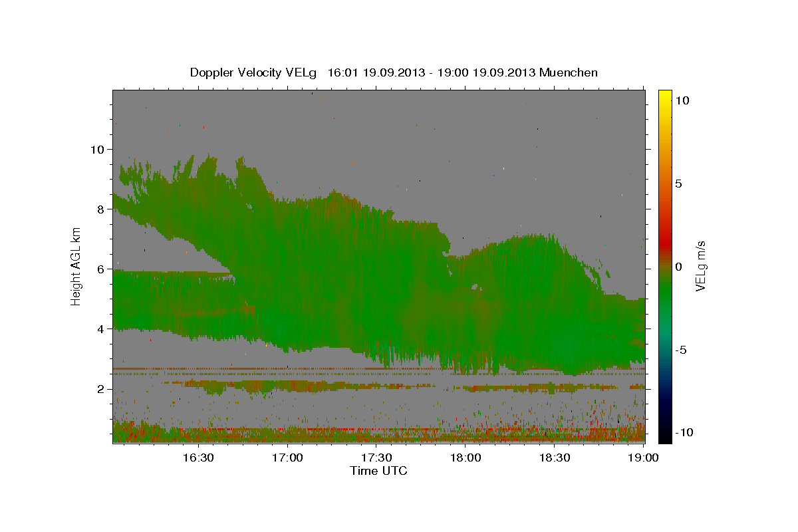
Task: Click the height tick label 4
Action: (100, 329)
